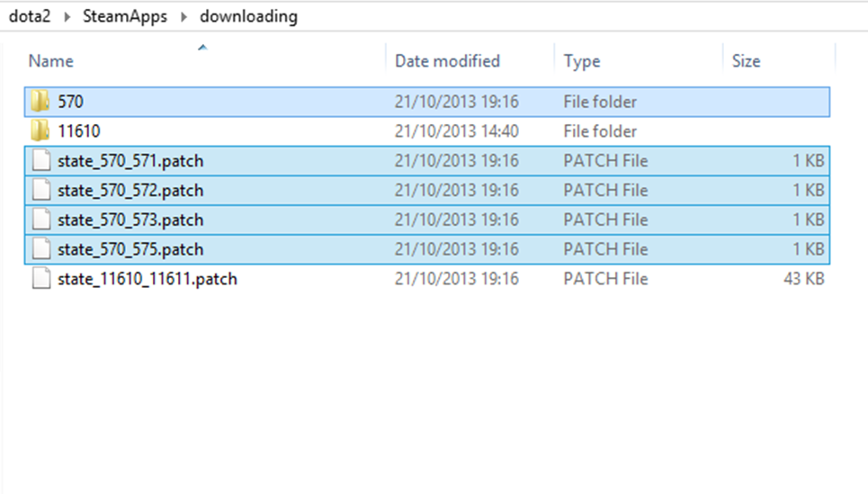
Task: Expand breadcrumb arrow after dota2
Action: coord(67,17)
